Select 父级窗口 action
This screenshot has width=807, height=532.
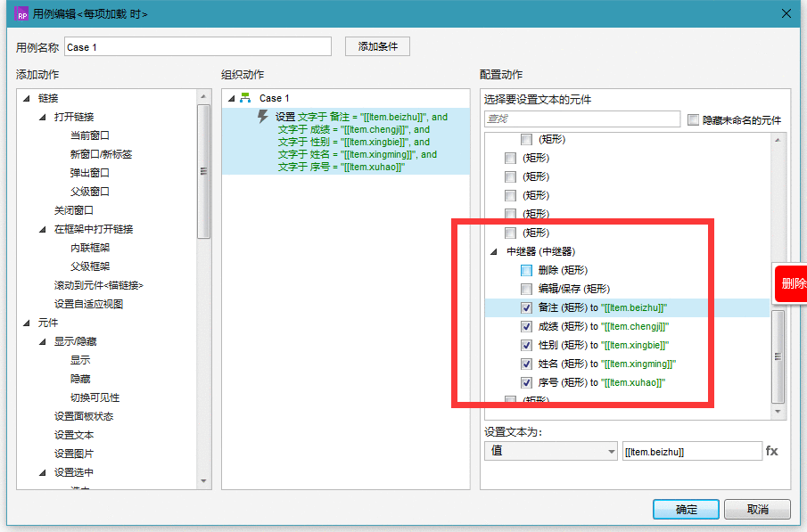point(90,192)
